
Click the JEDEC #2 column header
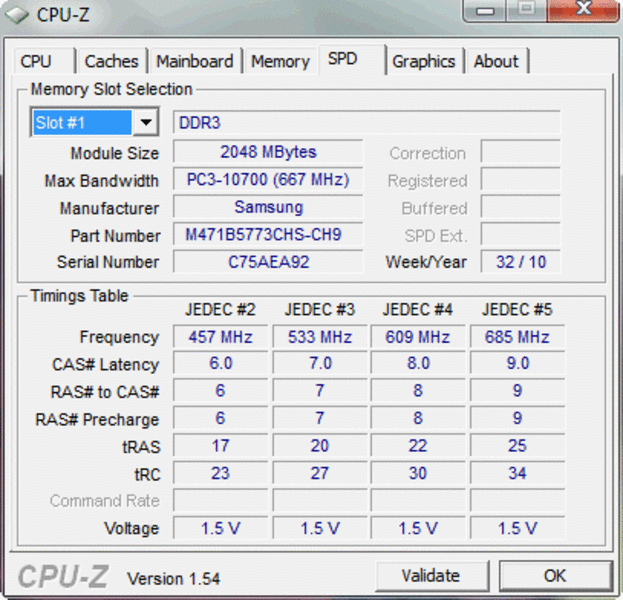click(220, 310)
